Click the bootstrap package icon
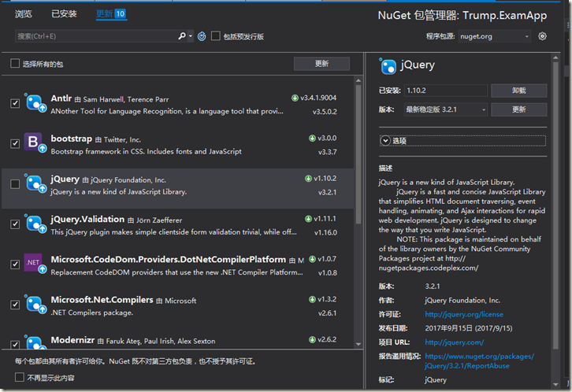572x392 pixels. point(35,142)
